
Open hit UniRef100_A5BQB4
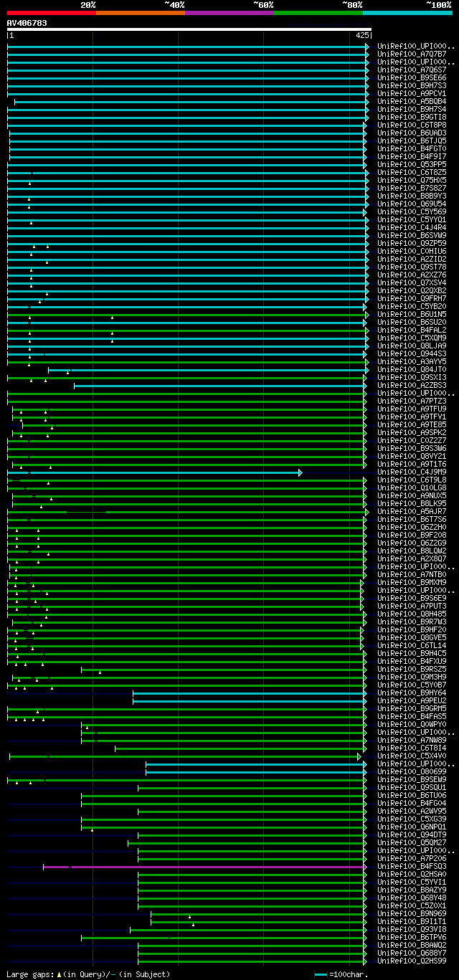pos(412,102)
